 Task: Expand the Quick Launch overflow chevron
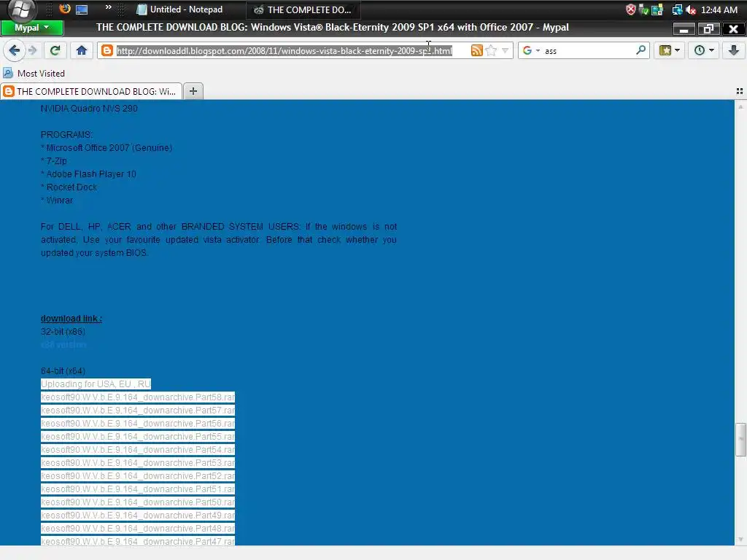(x=108, y=7)
